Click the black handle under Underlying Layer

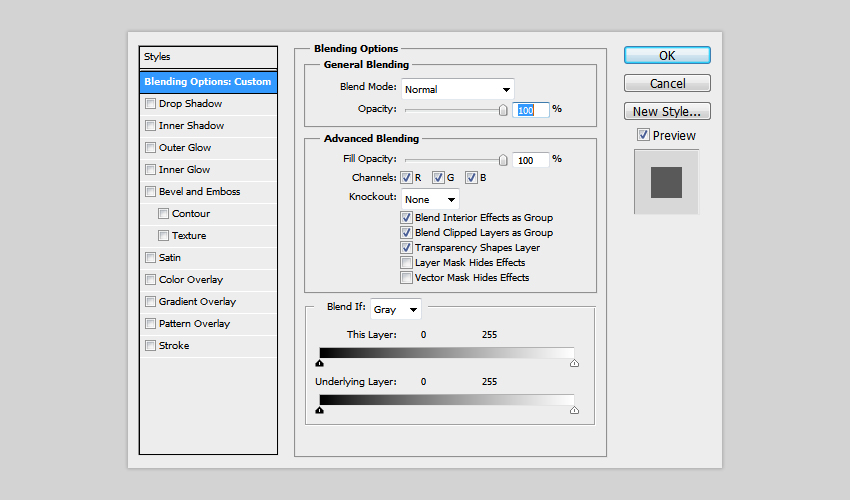(x=319, y=410)
